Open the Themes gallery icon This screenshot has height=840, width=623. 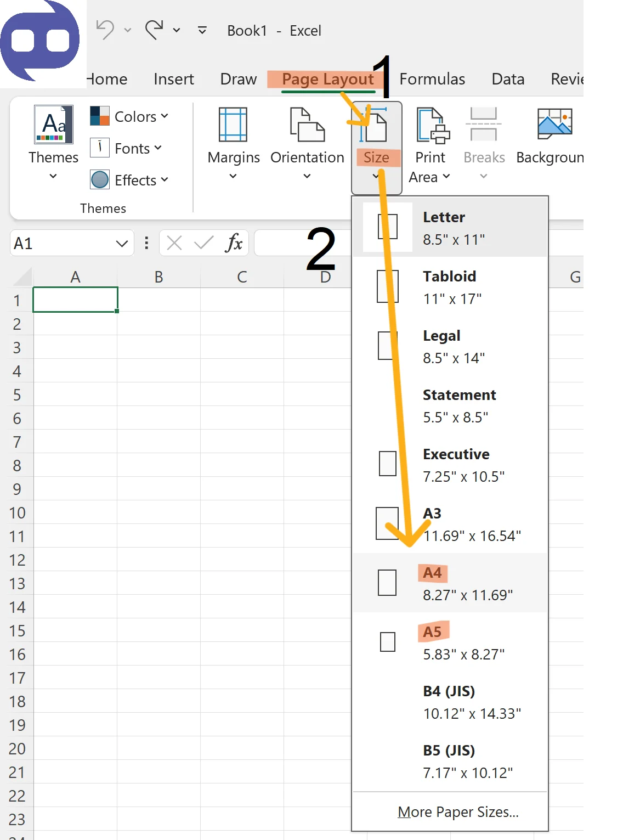(54, 125)
